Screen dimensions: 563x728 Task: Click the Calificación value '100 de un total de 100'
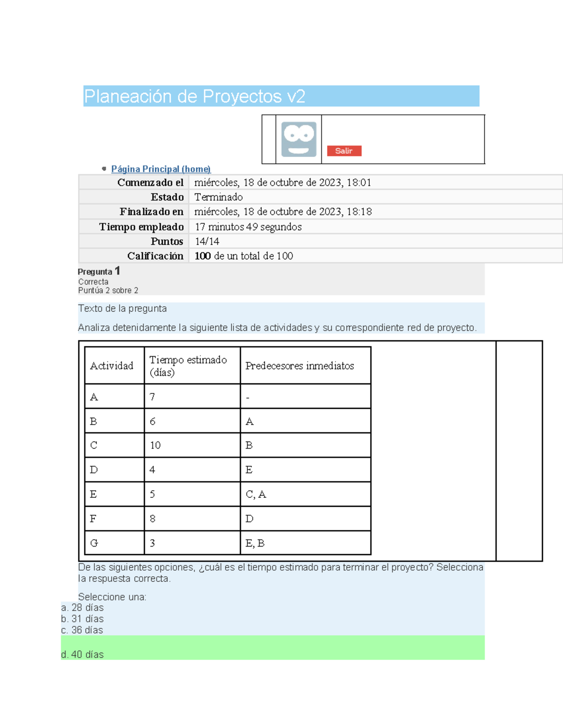coord(244,256)
